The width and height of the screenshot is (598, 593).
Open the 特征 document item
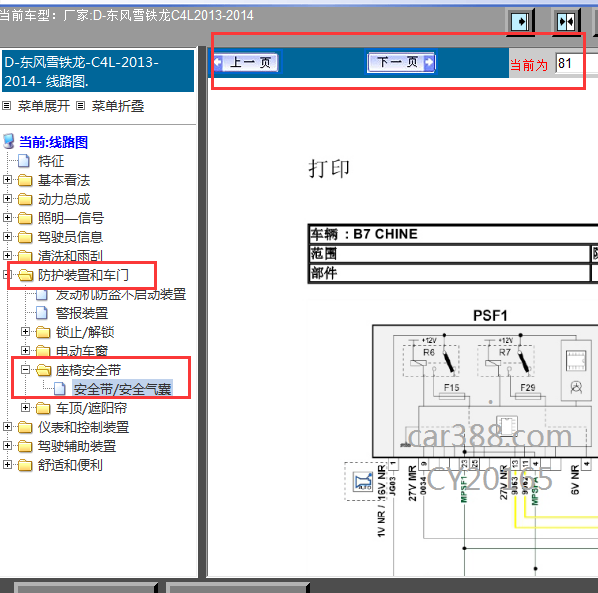coord(51,161)
